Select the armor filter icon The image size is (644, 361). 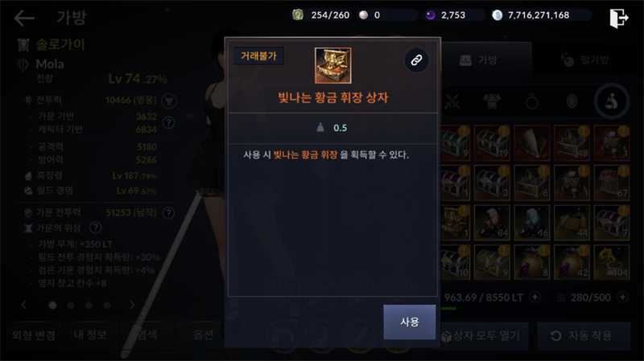[x=492, y=101]
